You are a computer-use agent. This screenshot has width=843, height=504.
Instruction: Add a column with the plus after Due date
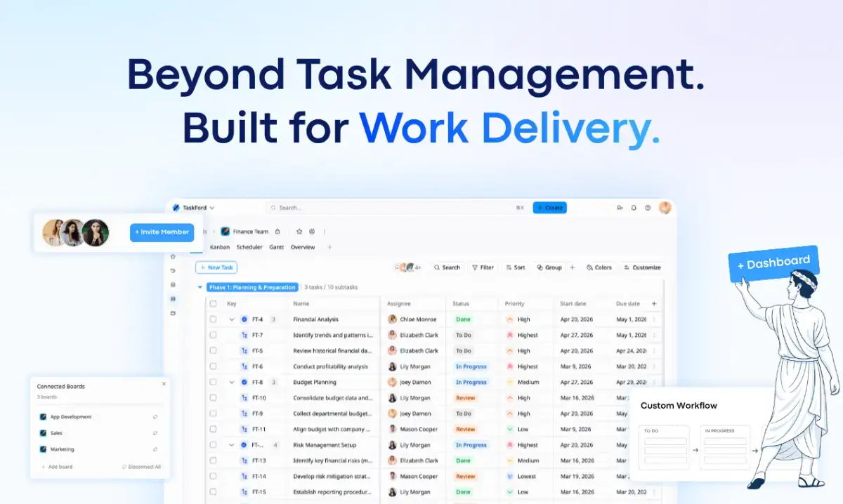coord(654,304)
